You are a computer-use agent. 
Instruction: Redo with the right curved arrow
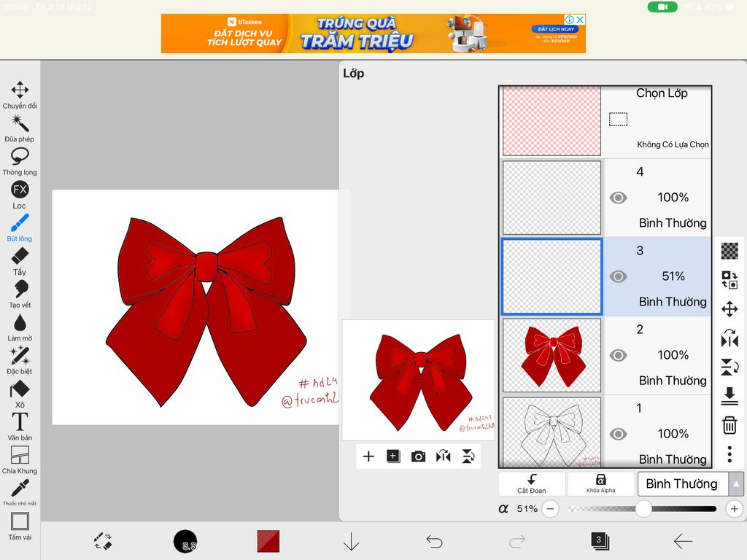point(517,542)
